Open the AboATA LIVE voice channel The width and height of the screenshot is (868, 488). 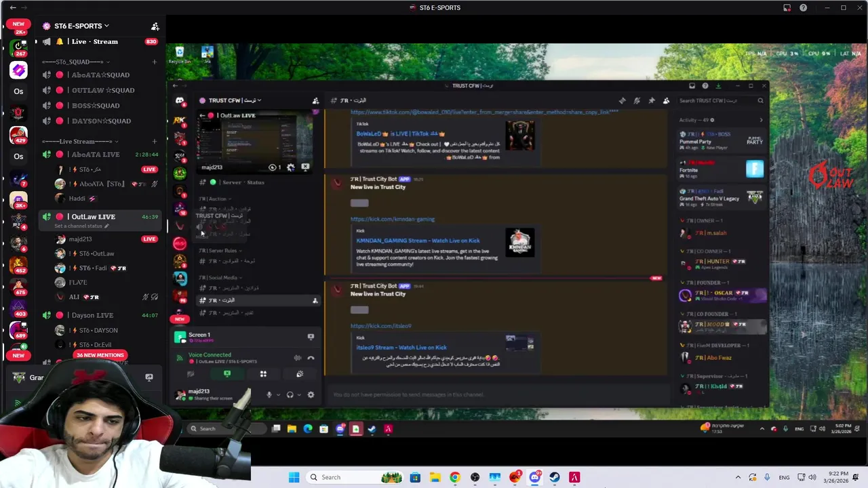[x=100, y=155]
